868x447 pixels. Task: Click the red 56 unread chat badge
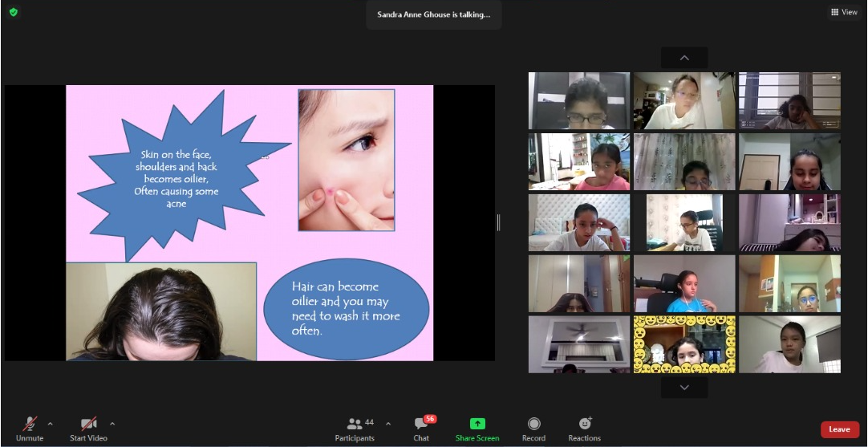click(430, 419)
